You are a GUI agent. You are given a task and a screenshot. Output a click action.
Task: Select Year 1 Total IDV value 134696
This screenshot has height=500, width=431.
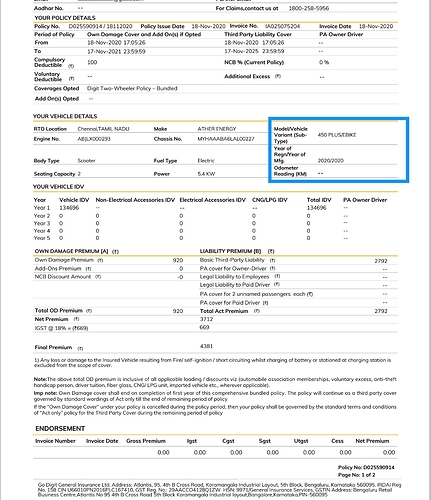point(317,208)
